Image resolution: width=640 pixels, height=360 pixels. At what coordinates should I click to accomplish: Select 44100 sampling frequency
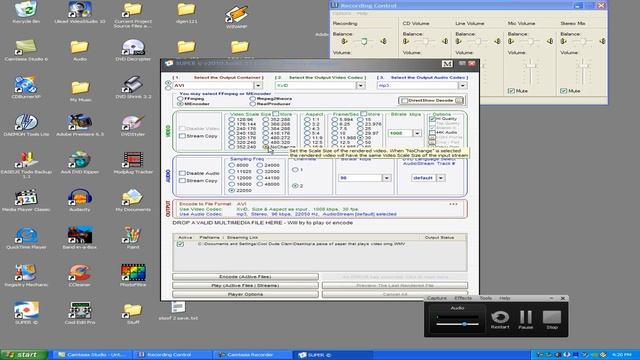click(x=260, y=178)
